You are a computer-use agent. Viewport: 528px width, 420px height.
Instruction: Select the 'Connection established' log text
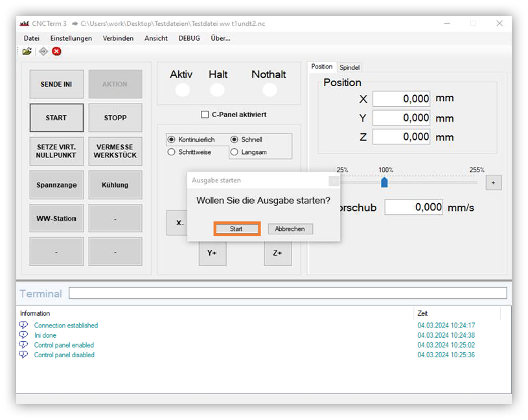point(66,326)
